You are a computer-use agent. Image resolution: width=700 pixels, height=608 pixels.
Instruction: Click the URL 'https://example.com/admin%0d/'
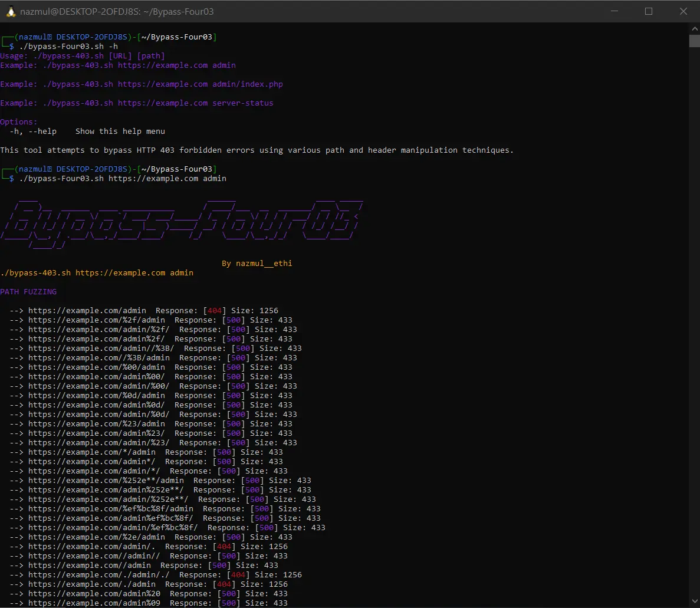pos(97,405)
